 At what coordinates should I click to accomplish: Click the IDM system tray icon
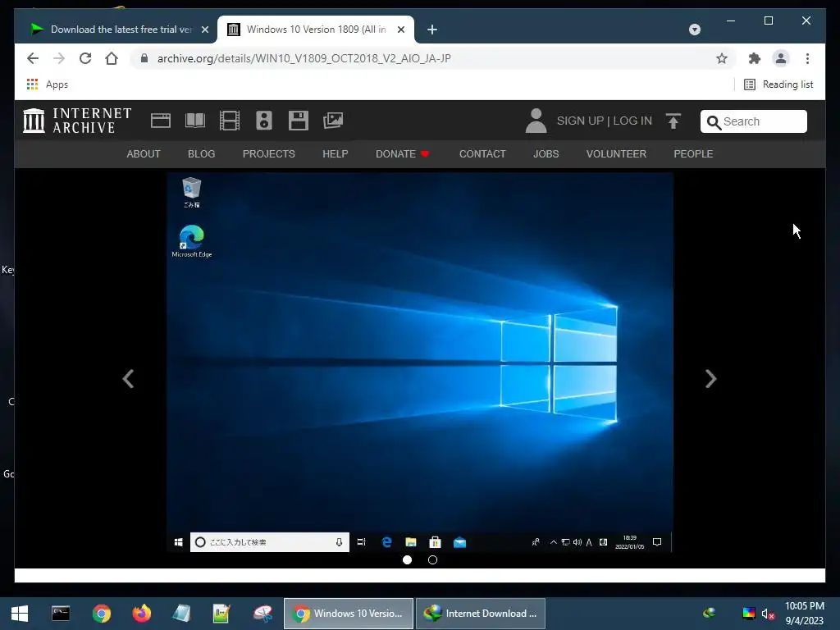click(x=710, y=613)
